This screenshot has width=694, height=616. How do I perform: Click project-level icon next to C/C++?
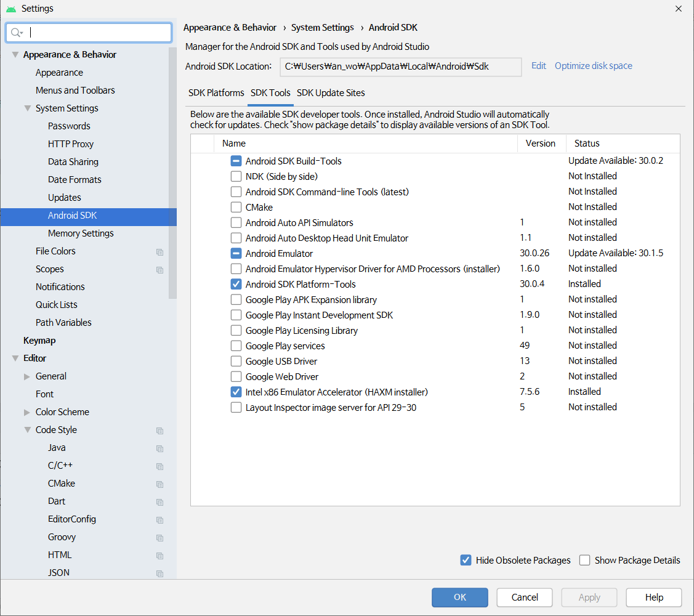pyautogui.click(x=159, y=466)
